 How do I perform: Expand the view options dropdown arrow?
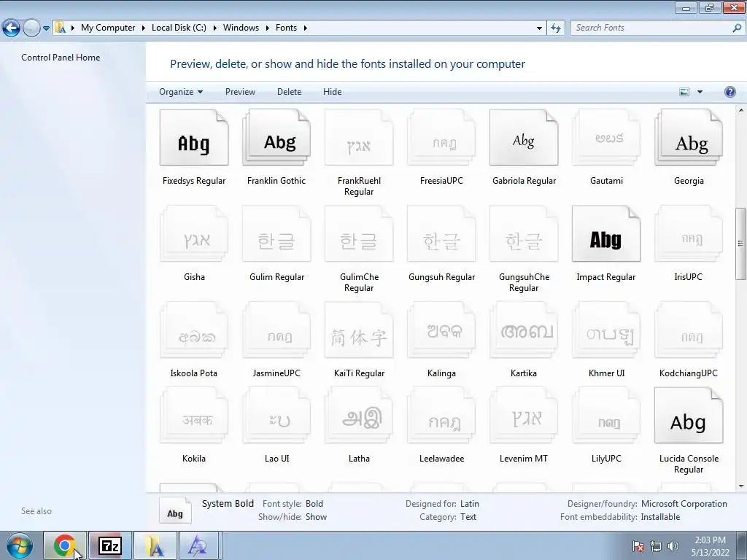click(x=700, y=92)
